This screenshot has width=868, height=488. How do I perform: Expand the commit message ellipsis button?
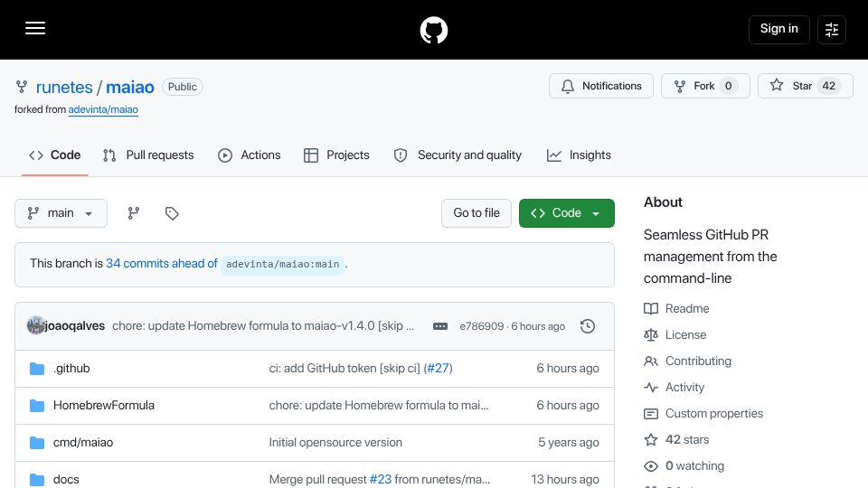(440, 326)
